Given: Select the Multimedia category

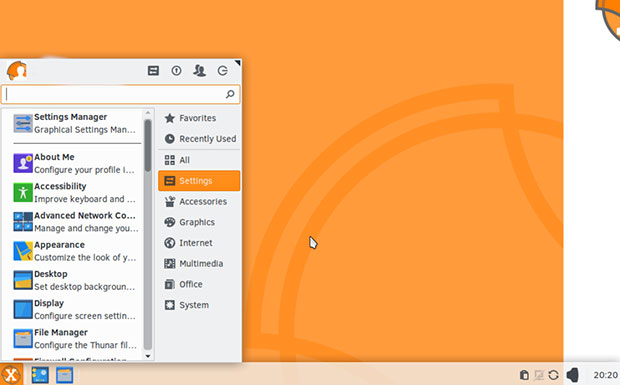Looking at the screenshot, I should [199, 264].
